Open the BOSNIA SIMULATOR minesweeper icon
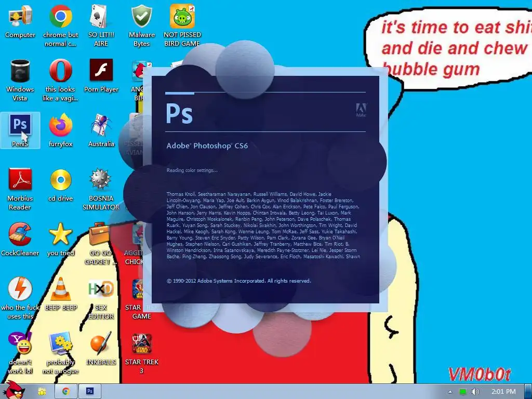 point(101,189)
